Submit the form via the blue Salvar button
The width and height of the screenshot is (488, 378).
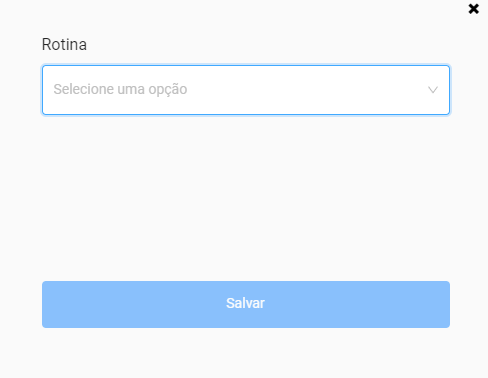pyautogui.click(x=246, y=304)
